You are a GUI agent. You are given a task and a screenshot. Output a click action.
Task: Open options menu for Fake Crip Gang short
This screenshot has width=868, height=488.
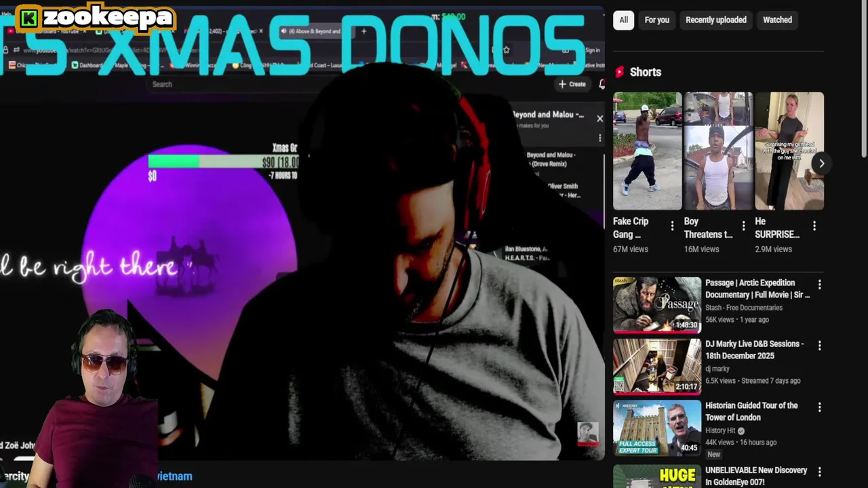point(672,226)
